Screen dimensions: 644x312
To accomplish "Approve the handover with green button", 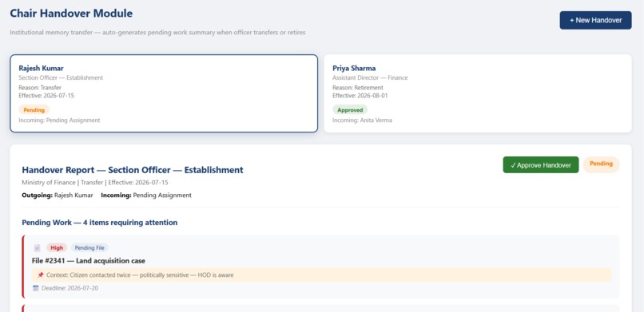I will tap(540, 165).
